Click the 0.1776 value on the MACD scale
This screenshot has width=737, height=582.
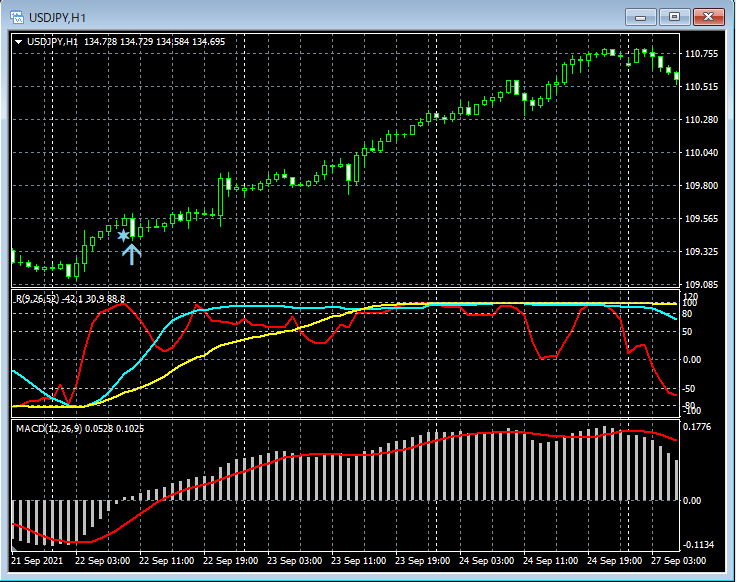point(697,427)
